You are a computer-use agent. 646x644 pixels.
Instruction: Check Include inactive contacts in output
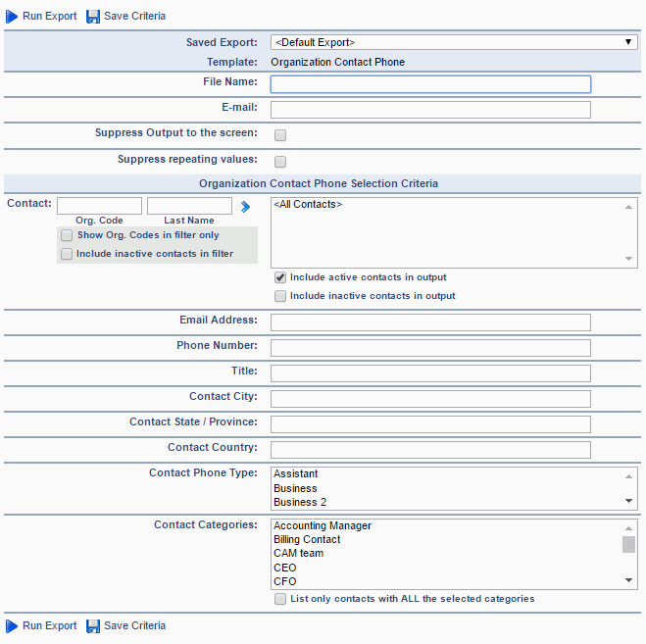[x=280, y=296]
